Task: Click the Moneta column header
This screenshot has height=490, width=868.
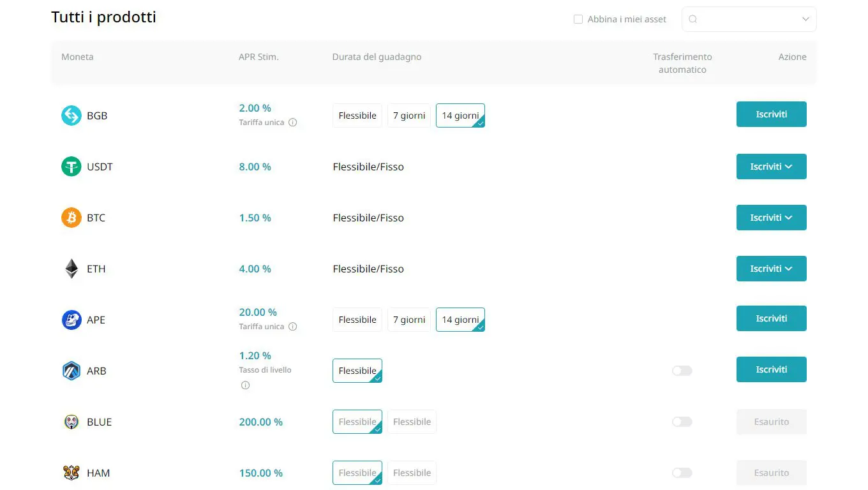Action: [x=77, y=57]
